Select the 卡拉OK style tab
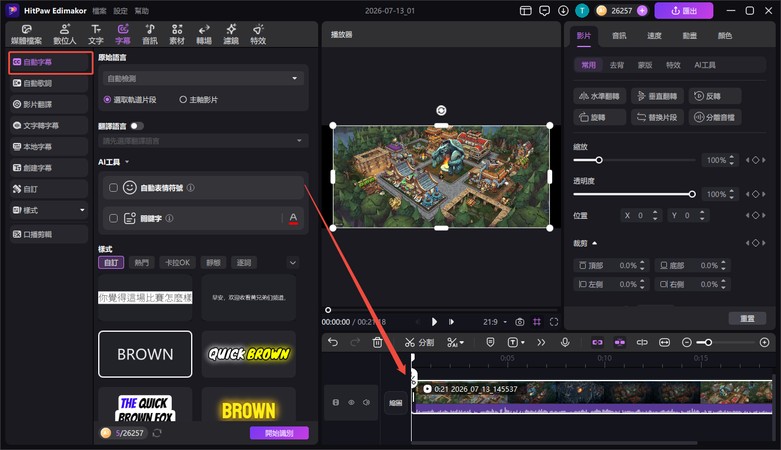The image size is (781, 450). [178, 263]
